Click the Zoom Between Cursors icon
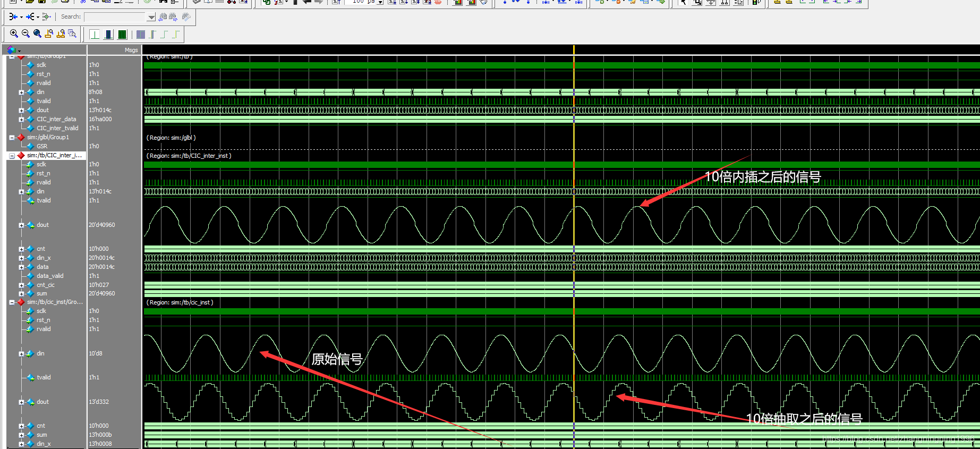This screenshot has width=980, height=449. click(x=61, y=33)
